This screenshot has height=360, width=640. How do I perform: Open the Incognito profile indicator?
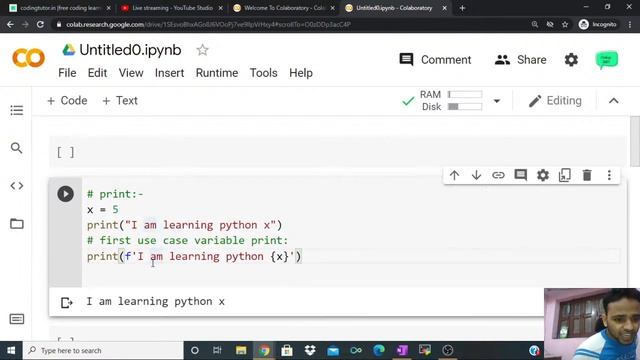click(598, 24)
